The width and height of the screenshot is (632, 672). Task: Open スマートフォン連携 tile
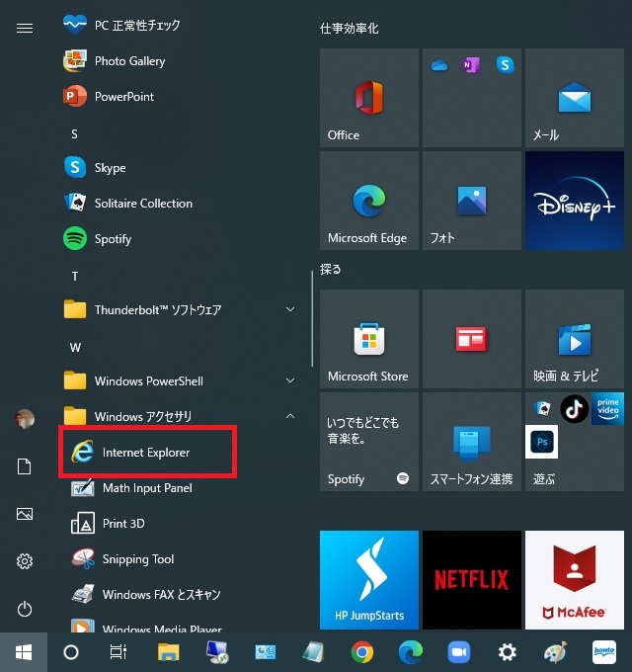tap(472, 442)
